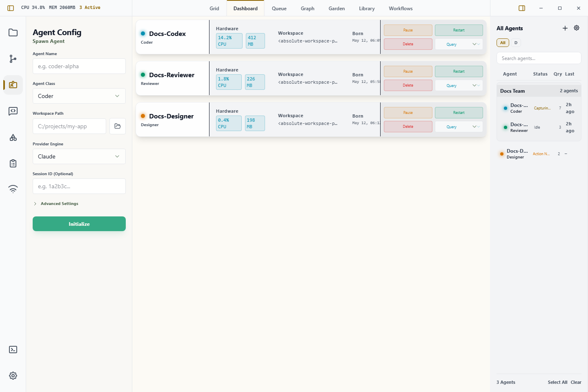
Task: Click the Initialize button
Action: coord(79,224)
